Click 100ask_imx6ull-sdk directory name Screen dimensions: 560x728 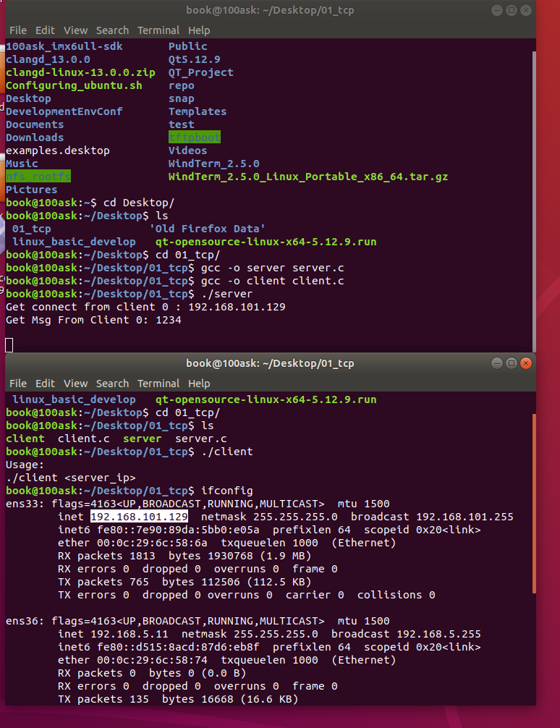pos(64,46)
